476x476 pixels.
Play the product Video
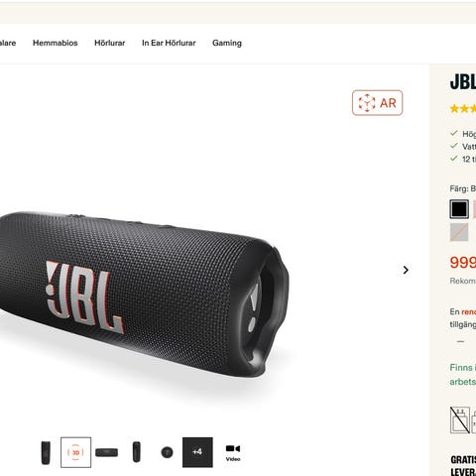click(x=233, y=452)
